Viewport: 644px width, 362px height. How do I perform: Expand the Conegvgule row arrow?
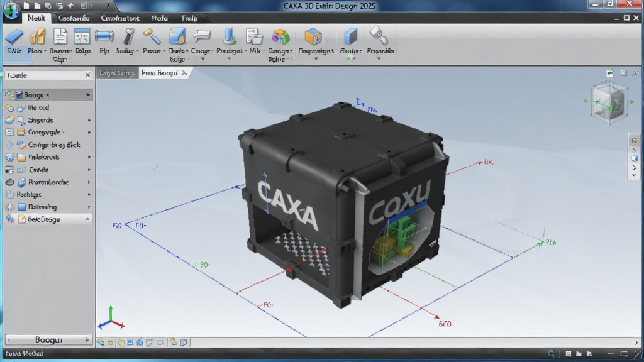(89, 133)
